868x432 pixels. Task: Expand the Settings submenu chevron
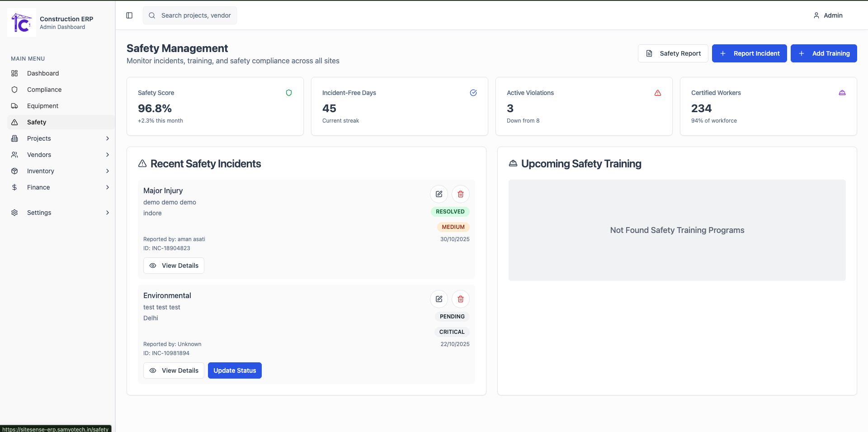click(108, 213)
